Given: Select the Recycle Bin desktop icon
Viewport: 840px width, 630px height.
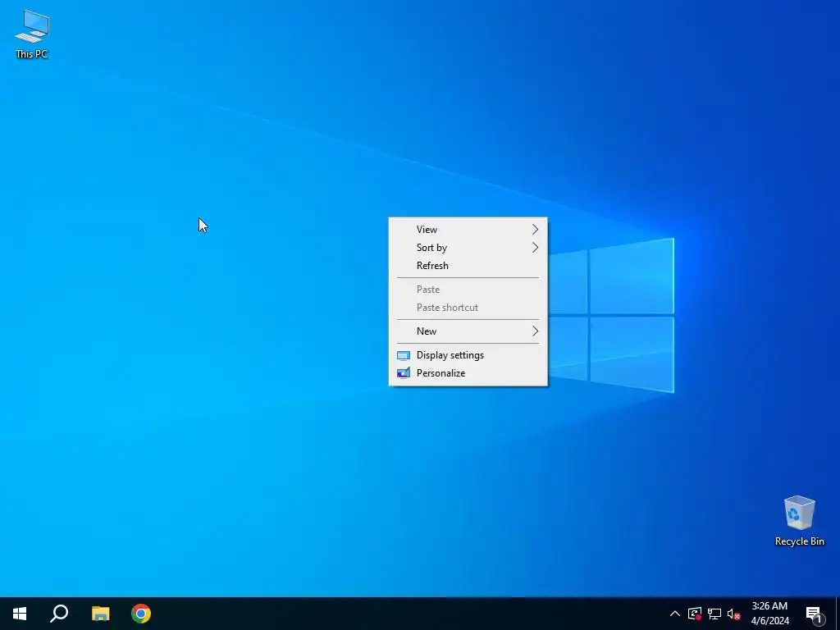Looking at the screenshot, I should click(799, 521).
